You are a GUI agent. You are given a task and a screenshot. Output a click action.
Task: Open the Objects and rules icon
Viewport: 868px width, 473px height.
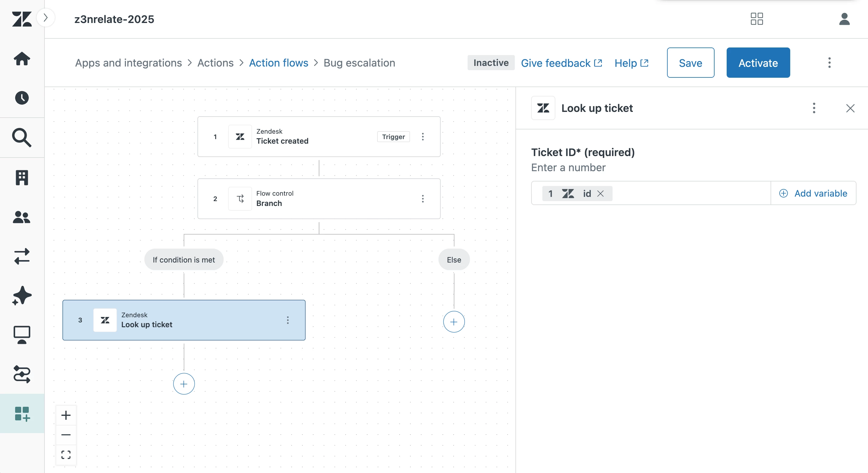point(22,374)
